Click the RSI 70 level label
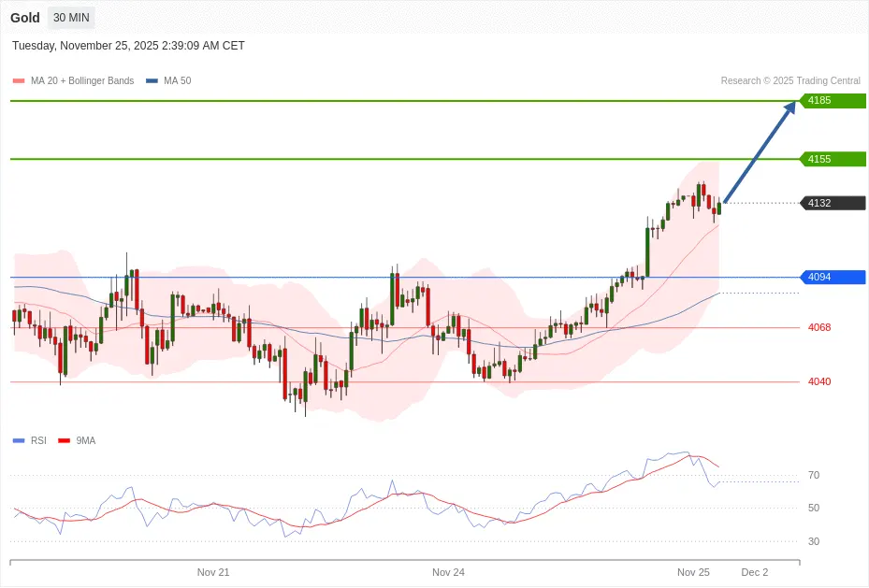The image size is (869, 588). (x=814, y=476)
